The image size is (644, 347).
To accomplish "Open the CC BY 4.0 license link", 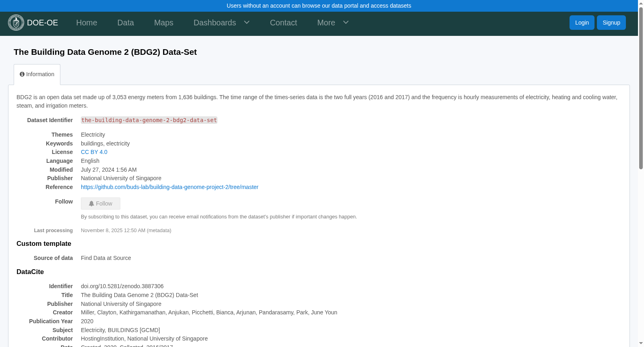I will pyautogui.click(x=94, y=152).
